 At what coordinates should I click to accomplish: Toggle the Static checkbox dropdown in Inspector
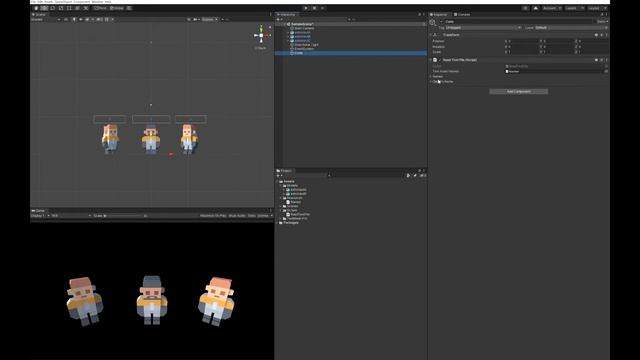point(602,22)
